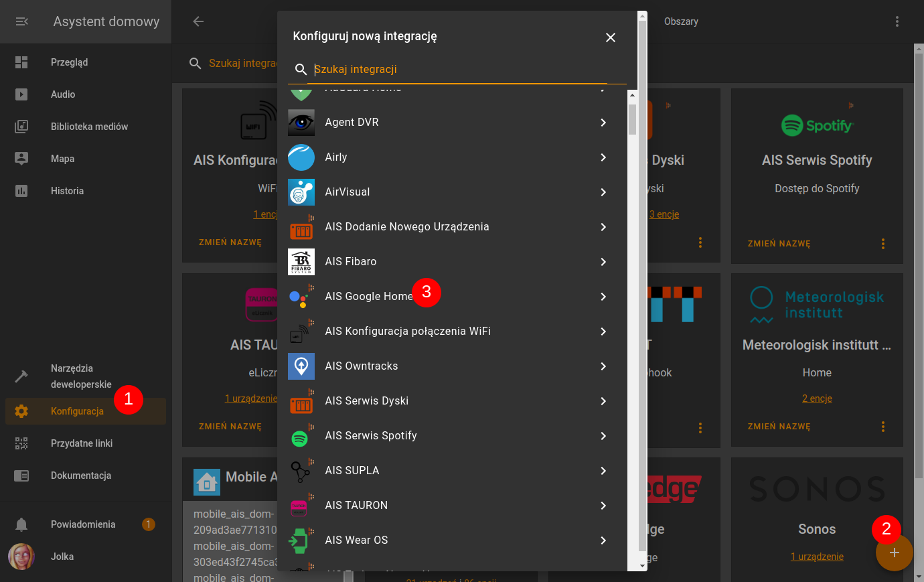Image resolution: width=924 pixels, height=582 pixels.
Task: Collapse the sidebar with the hamburger icon
Action: point(21,21)
